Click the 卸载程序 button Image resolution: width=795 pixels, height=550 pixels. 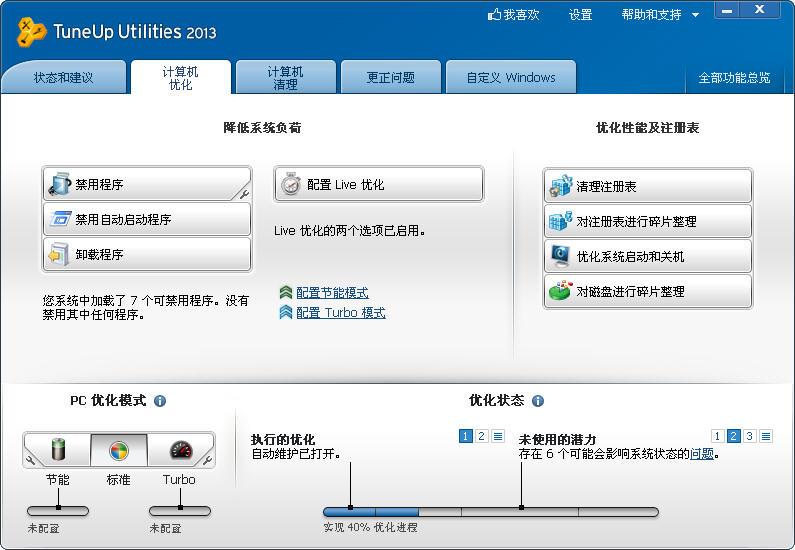[x=147, y=254]
